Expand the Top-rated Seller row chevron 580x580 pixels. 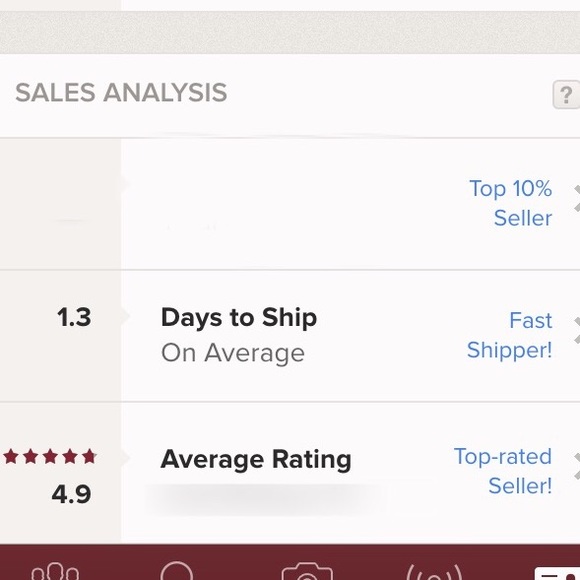(577, 466)
